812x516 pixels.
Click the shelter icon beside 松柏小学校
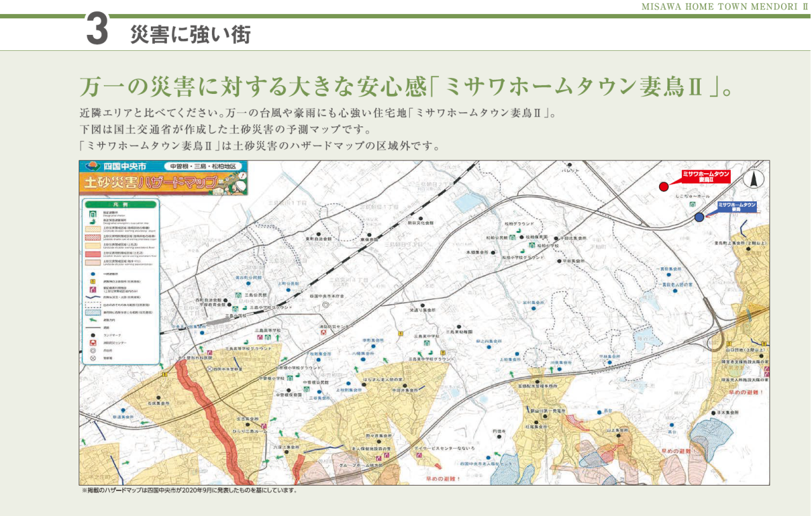click(x=532, y=245)
